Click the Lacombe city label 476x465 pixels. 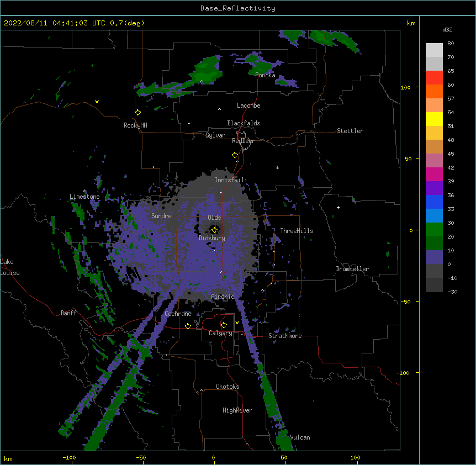pyautogui.click(x=248, y=105)
